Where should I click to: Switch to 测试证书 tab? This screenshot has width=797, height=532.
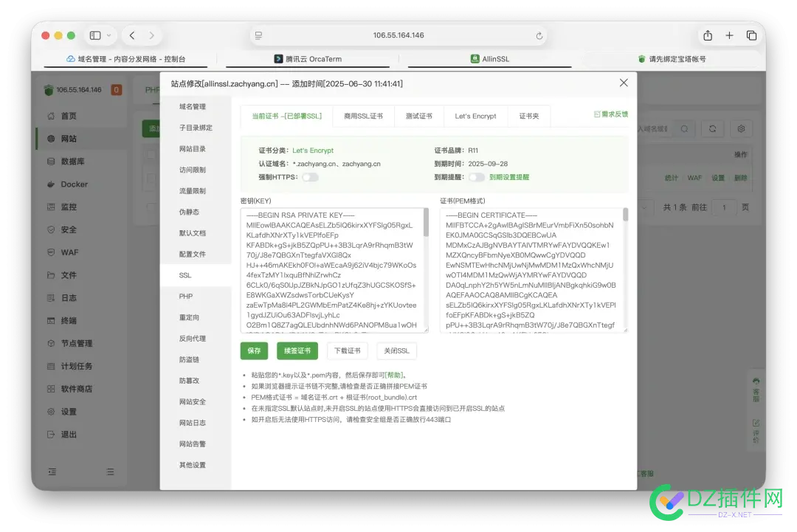click(x=419, y=117)
